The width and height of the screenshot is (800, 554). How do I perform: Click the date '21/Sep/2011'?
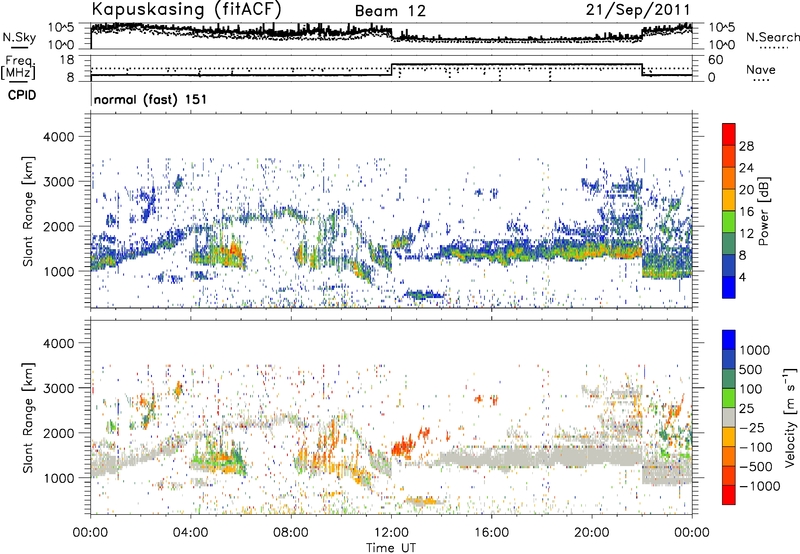(x=638, y=10)
